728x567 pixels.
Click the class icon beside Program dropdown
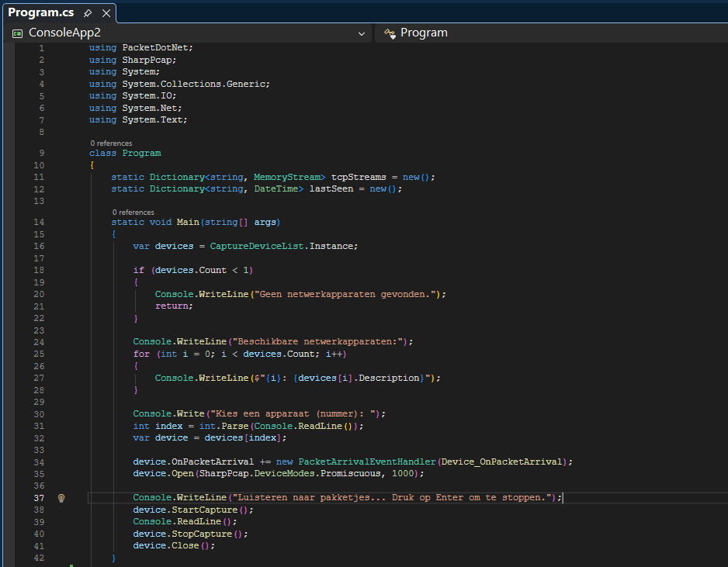[390, 33]
